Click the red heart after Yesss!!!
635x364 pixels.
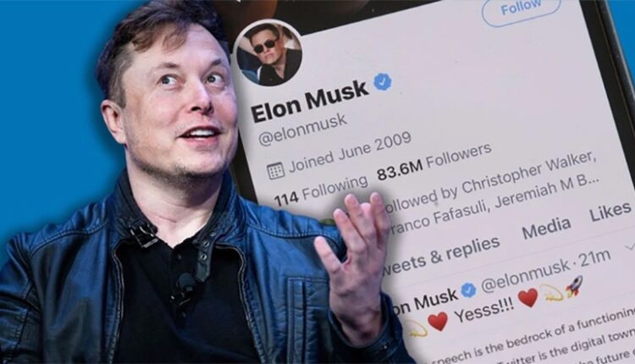(x=527, y=298)
